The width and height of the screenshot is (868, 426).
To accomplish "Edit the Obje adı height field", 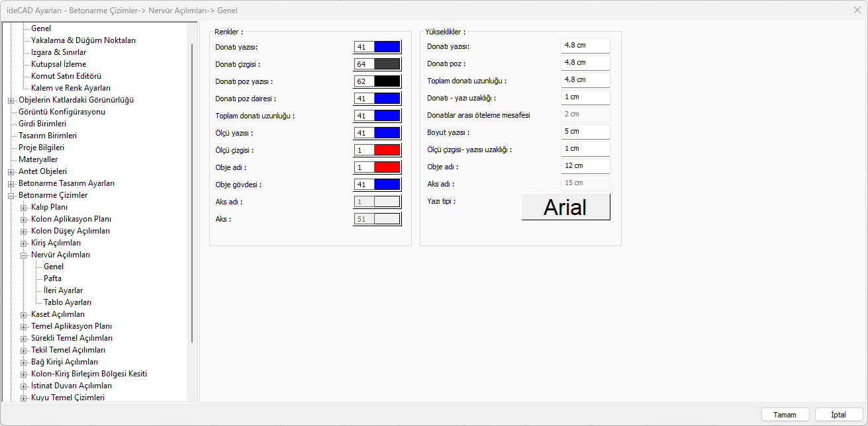I will click(x=585, y=166).
